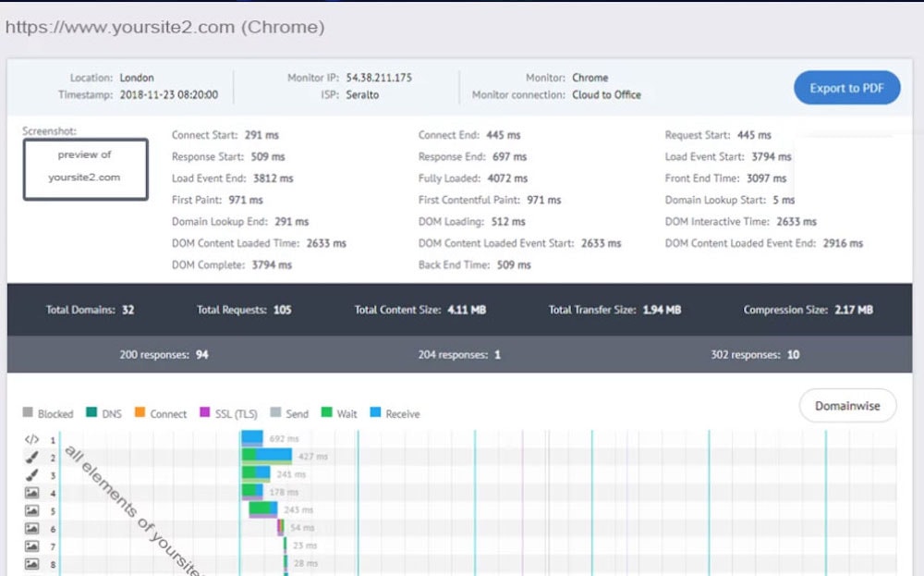Click the HTML code icon in row 1

click(x=31, y=439)
